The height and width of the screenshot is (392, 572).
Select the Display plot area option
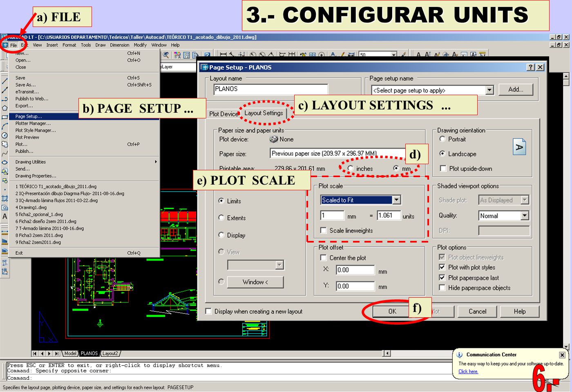click(x=221, y=235)
